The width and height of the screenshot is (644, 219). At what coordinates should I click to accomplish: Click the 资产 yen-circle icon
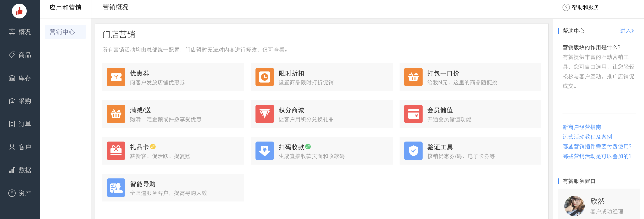[x=12, y=193]
